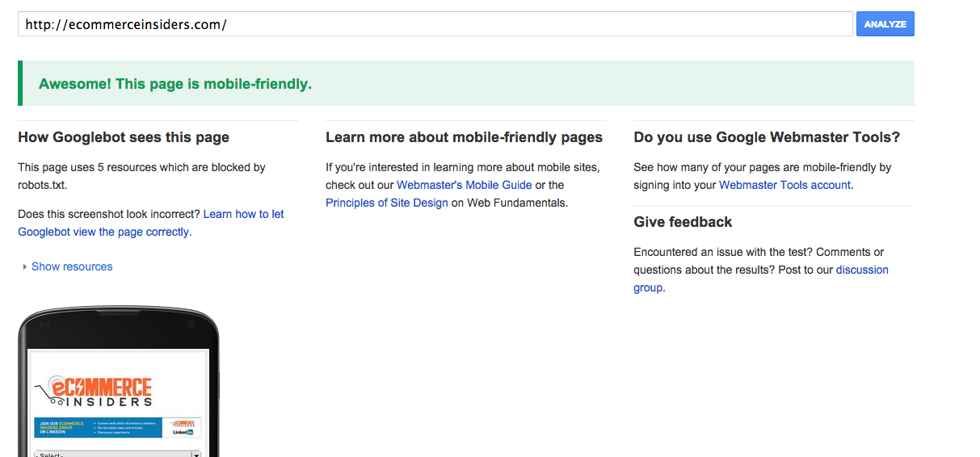The image size is (980, 457).
Task: Open the Select dropdown in phone preview
Action: 118,454
